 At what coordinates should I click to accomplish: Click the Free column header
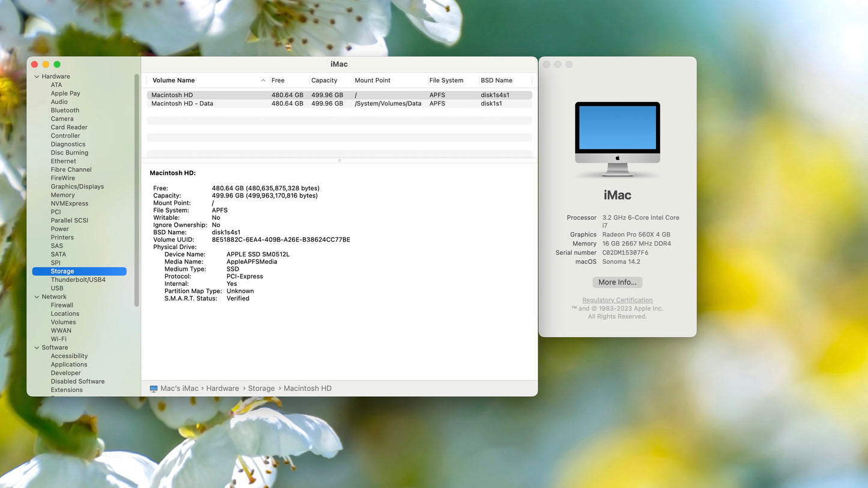pyautogui.click(x=278, y=80)
